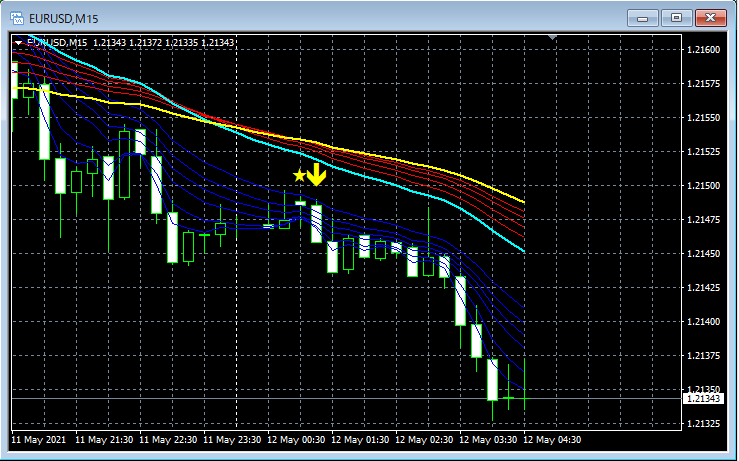This screenshot has height=461, width=739.
Task: Click the EURUSD,M15 chart window icon
Action: click(x=17, y=19)
